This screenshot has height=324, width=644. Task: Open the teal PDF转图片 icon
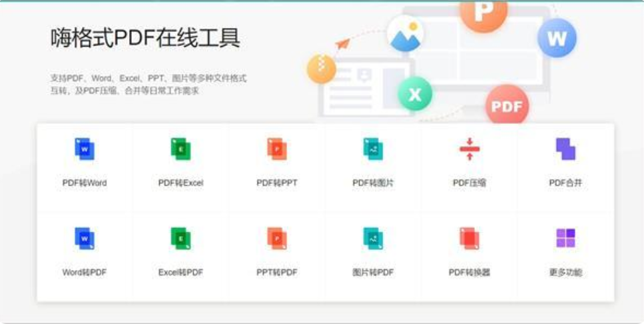pos(373,149)
